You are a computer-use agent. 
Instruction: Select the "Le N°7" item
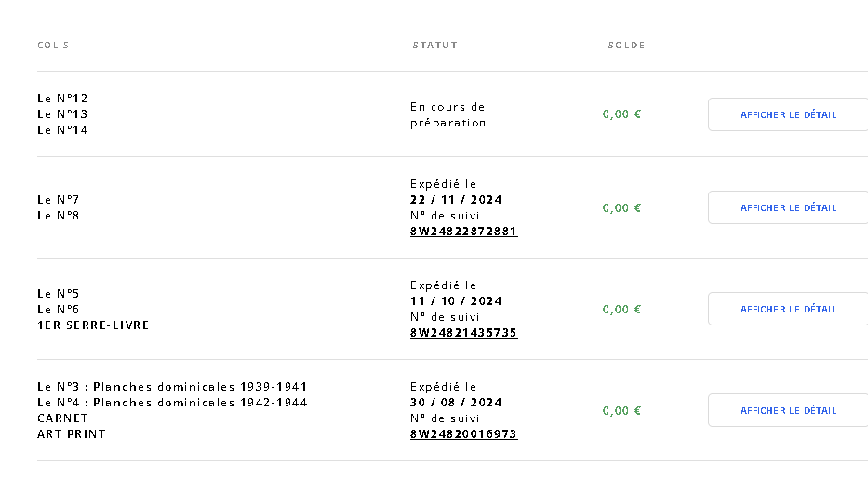[59, 200]
